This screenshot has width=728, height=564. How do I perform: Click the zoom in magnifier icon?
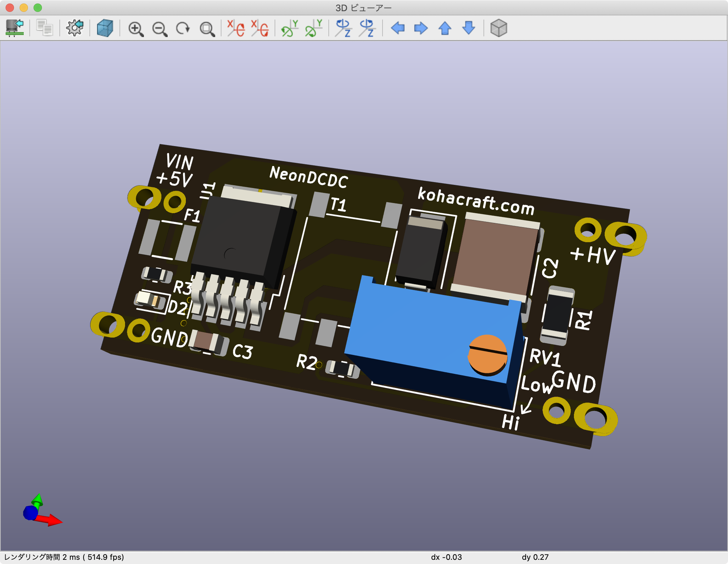[136, 29]
